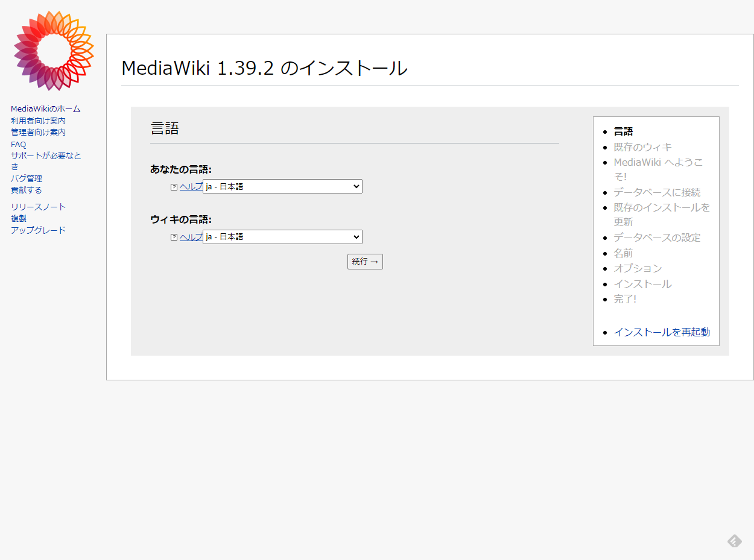754x560 pixels.
Task: Open the バグ管理 sidebar link
Action: tap(25, 178)
